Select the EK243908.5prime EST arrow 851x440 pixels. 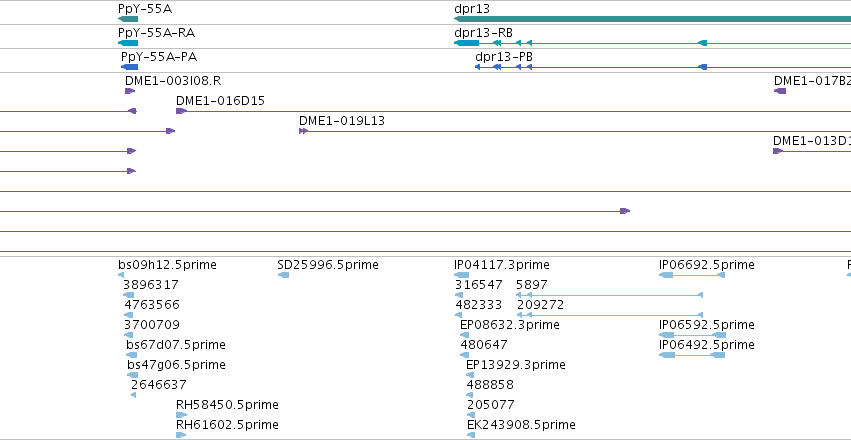click(x=471, y=435)
